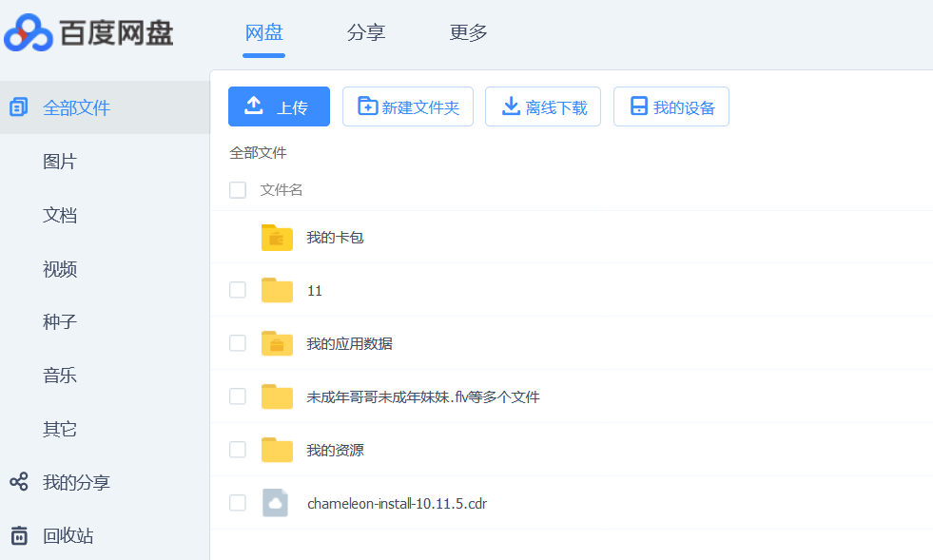
Task: Check the box for 我的应用数据
Action: (x=238, y=343)
